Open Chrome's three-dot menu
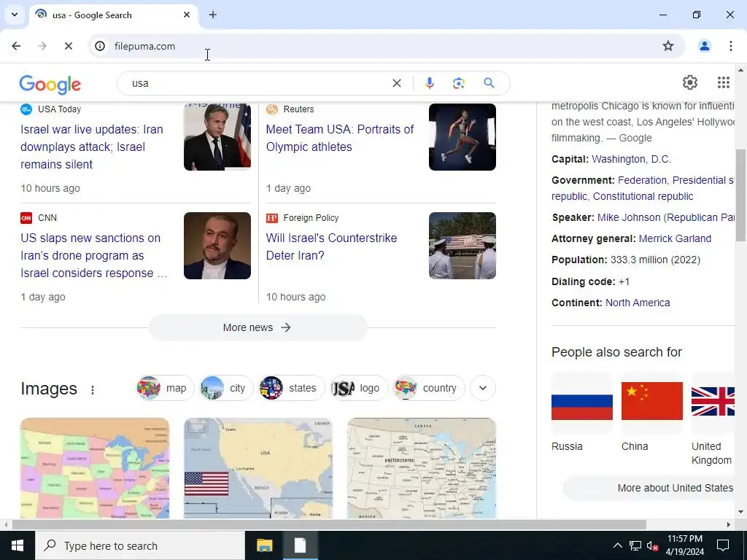This screenshot has height=560, width=747. pos(730,46)
